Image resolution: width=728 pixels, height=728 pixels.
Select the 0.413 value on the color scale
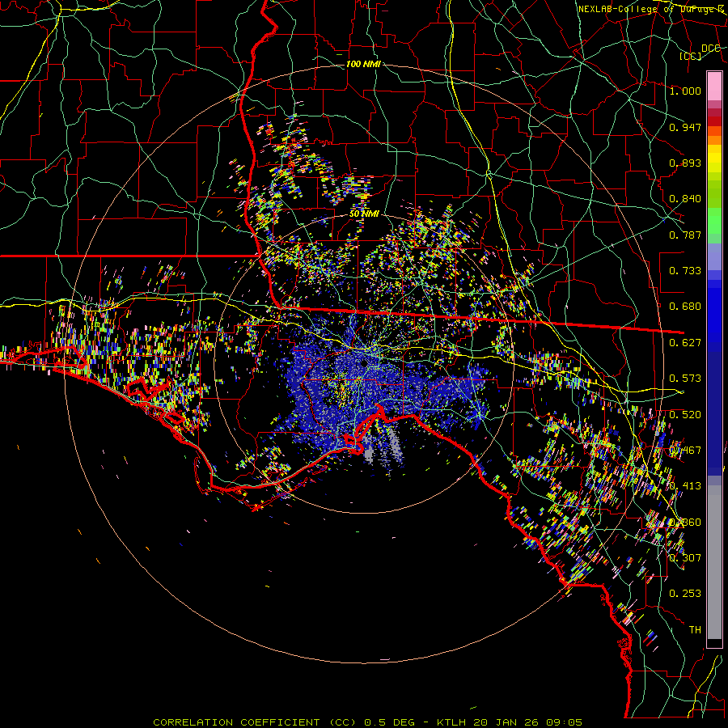click(685, 486)
